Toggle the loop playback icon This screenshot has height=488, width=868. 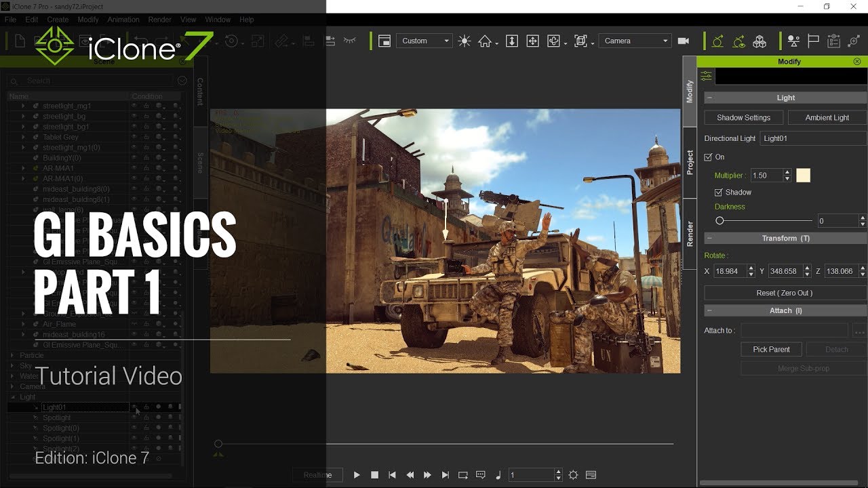pyautogui.click(x=463, y=475)
